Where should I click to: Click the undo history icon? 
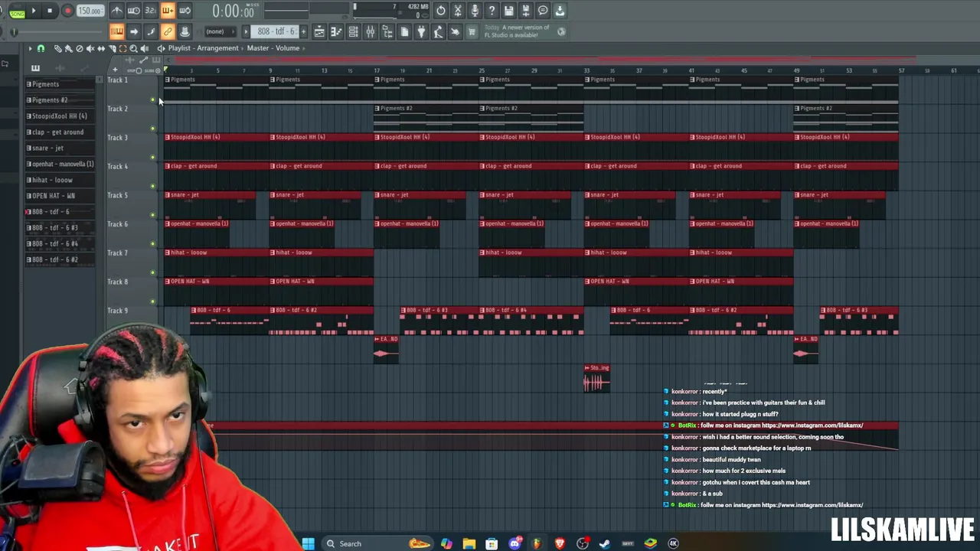441,11
